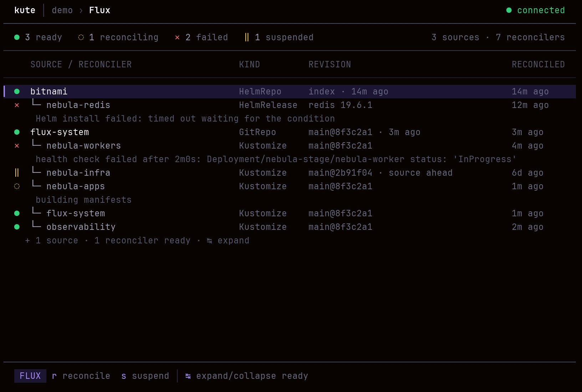Click the KIND column header
582x392 pixels.
(x=250, y=65)
